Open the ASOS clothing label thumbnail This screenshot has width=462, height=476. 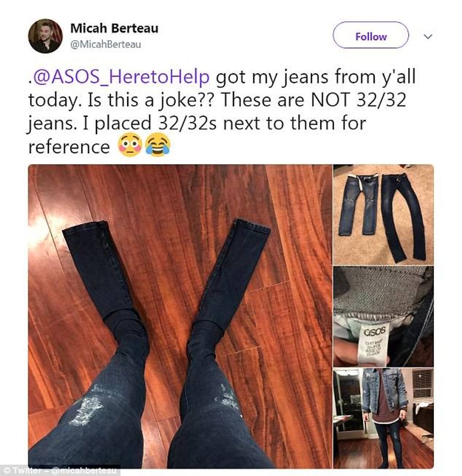[x=383, y=317]
